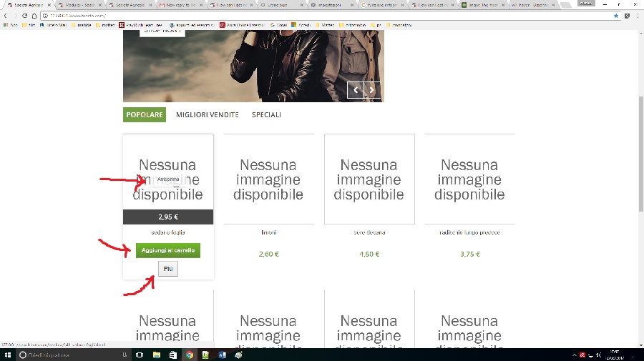Show next slide in the banner slider

[x=371, y=90]
